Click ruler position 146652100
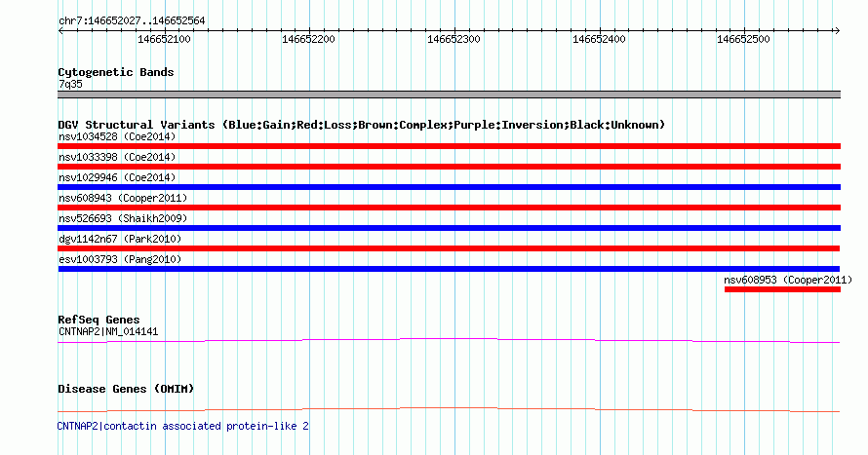Image resolution: width=868 pixels, height=455 pixels. pyautogui.click(x=164, y=39)
